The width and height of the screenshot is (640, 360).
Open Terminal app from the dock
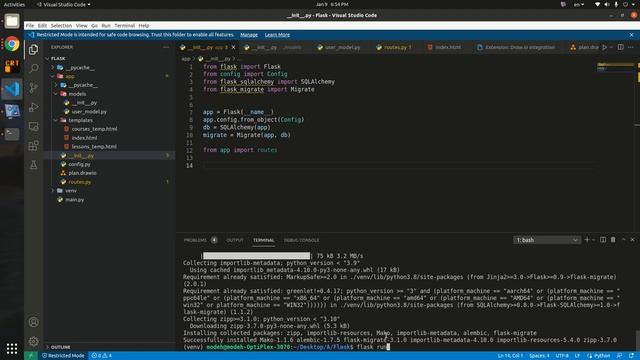click(x=12, y=134)
